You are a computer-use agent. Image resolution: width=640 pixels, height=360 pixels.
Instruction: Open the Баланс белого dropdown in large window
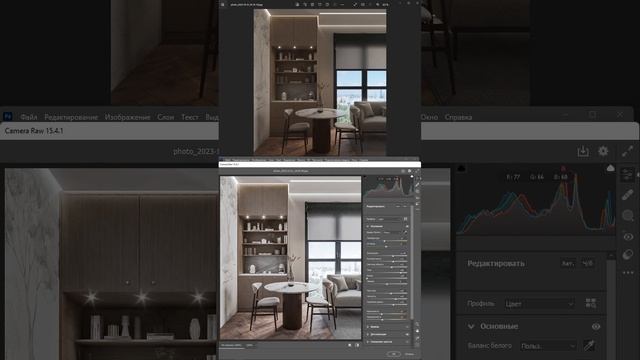pos(548,346)
